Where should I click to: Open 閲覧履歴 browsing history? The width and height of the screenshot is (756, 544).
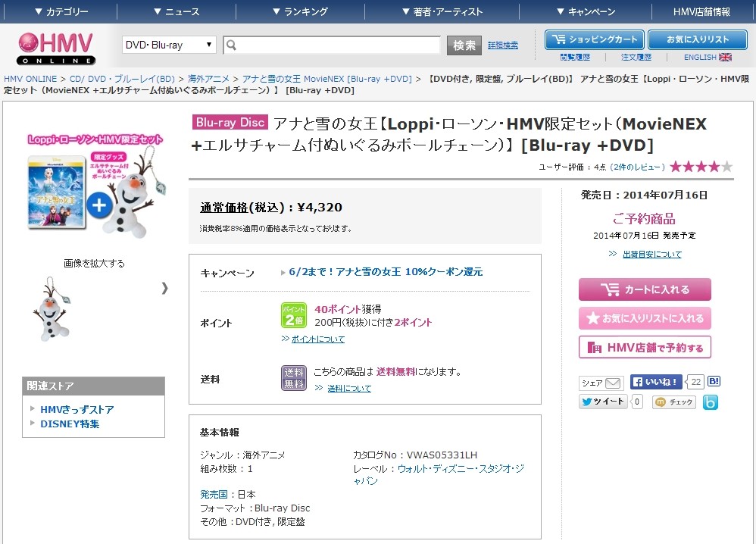pyautogui.click(x=575, y=58)
